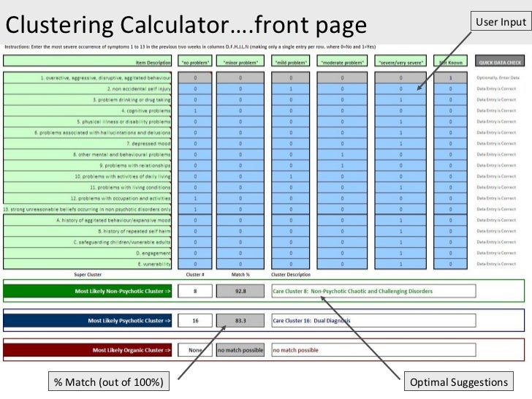The width and height of the screenshot is (532, 399).
Task: Click the 'Care Cluster 8: Non-Psychotic Chaotic' description
Action: 373,291
